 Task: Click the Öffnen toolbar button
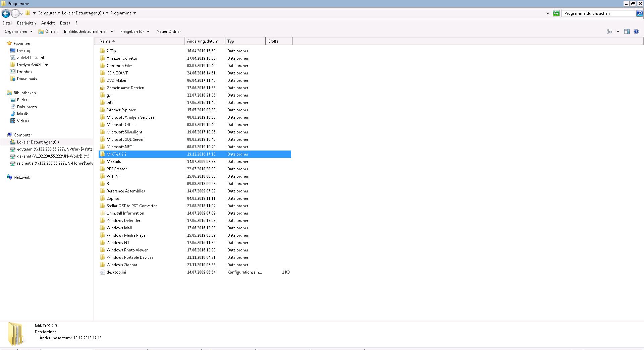pyautogui.click(x=48, y=32)
